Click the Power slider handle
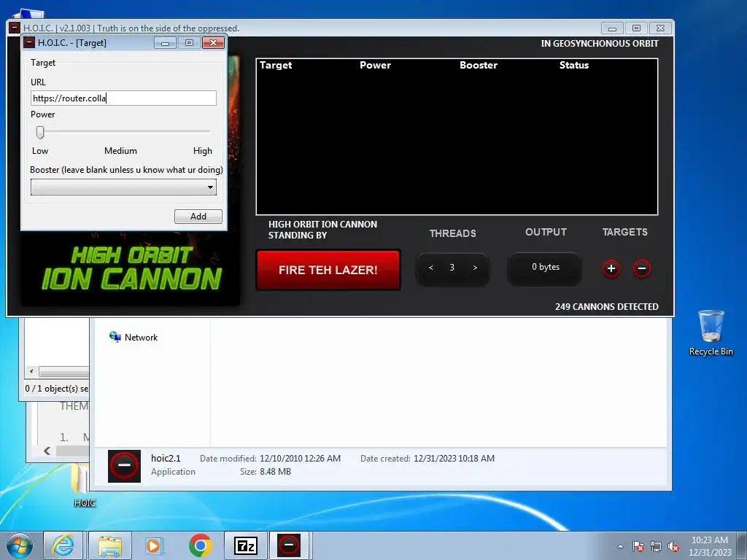747x560 pixels. coord(41,133)
